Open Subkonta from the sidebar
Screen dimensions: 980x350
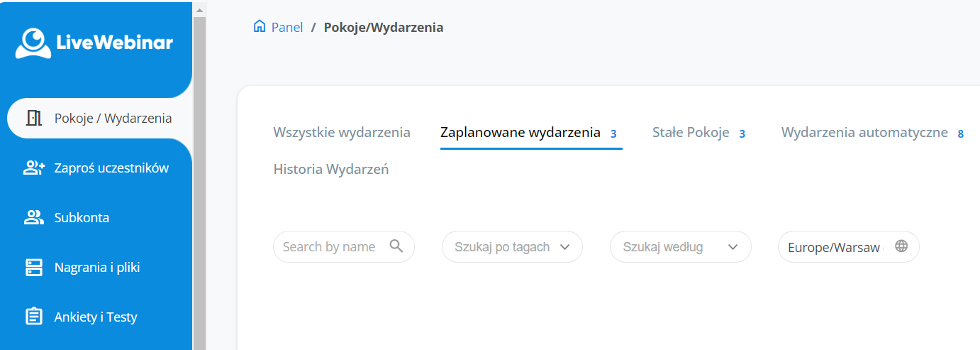tap(82, 218)
